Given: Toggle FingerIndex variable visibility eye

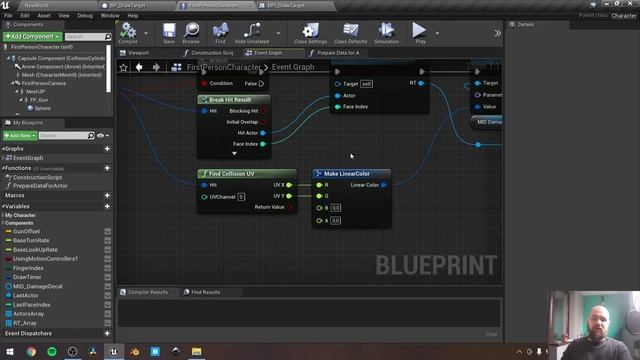Looking at the screenshot, I should point(108,268).
